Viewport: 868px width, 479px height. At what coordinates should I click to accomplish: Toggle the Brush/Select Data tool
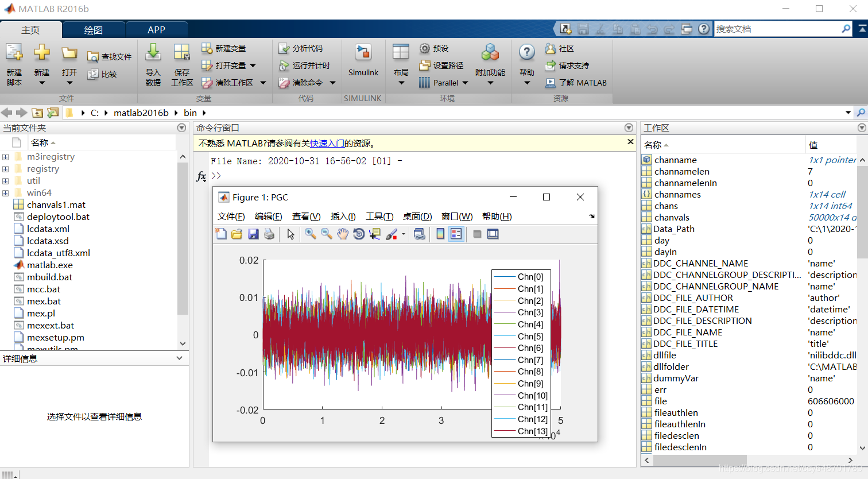[392, 234]
